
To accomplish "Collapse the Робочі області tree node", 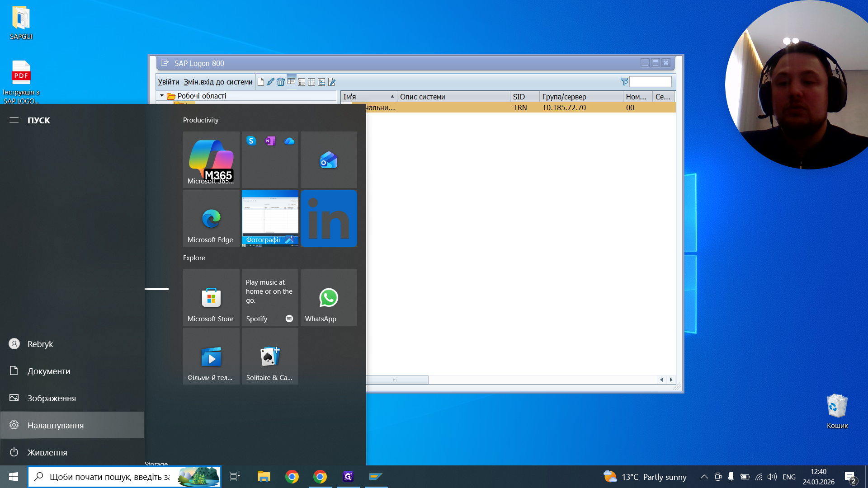I will tap(162, 96).
